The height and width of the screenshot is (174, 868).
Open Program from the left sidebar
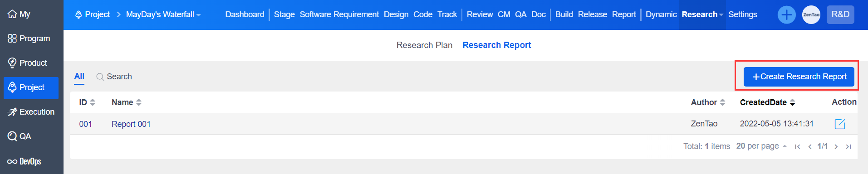coord(29,39)
